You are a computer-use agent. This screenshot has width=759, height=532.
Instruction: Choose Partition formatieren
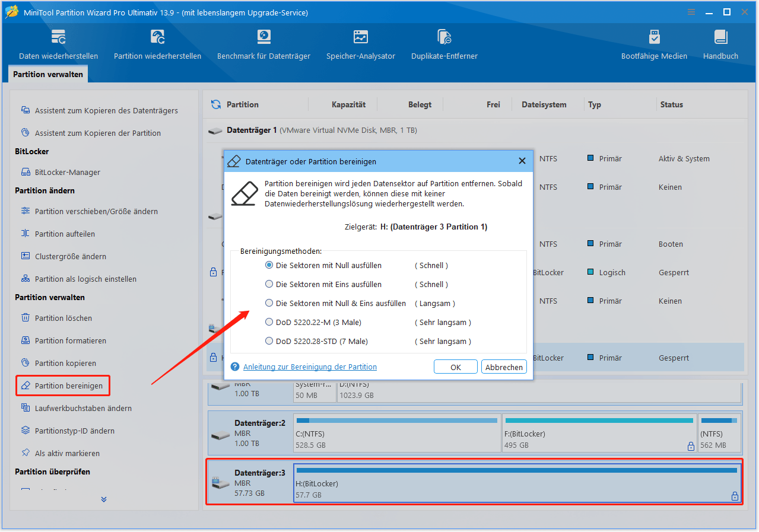tap(63, 340)
